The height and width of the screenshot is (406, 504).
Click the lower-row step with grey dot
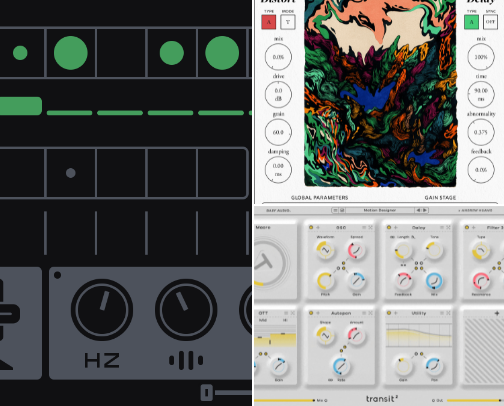coord(71,173)
